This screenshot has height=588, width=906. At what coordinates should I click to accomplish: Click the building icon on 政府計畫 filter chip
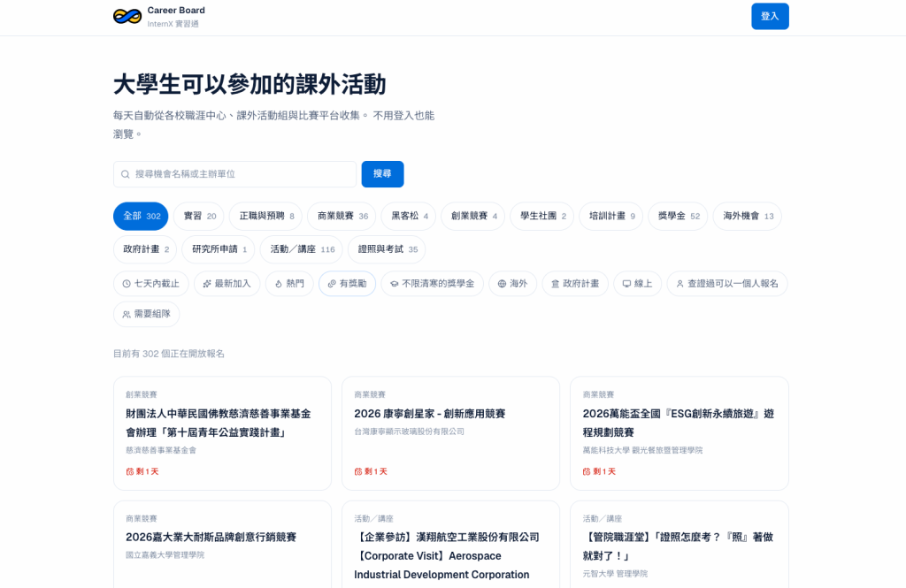click(x=556, y=284)
